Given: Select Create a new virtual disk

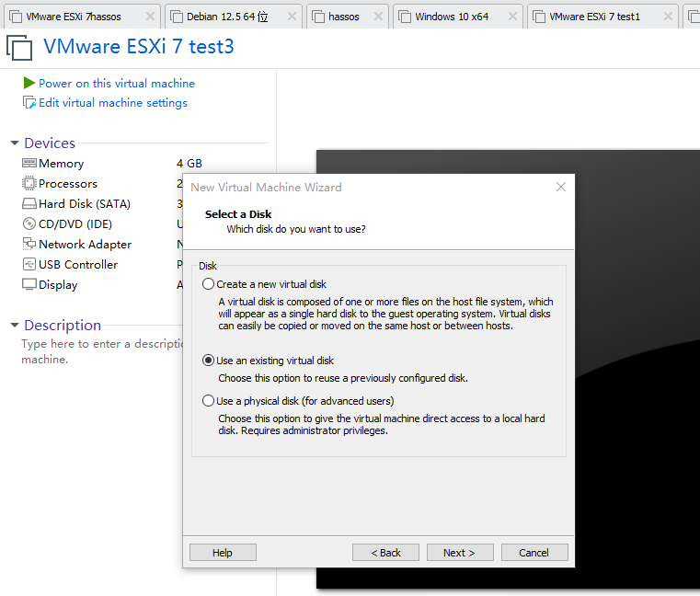Looking at the screenshot, I should click(x=208, y=284).
